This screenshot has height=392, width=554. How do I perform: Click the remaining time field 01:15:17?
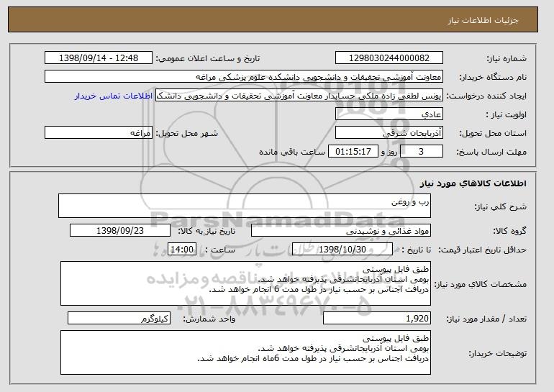pyautogui.click(x=353, y=152)
